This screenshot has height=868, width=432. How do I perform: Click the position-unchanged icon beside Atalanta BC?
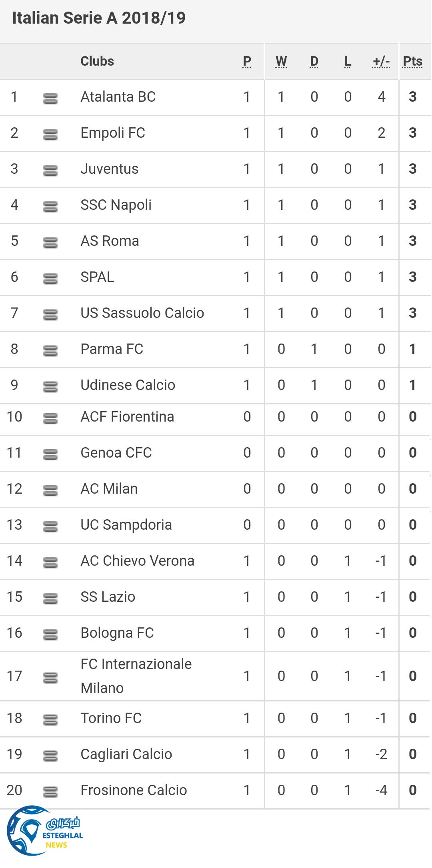click(x=50, y=98)
